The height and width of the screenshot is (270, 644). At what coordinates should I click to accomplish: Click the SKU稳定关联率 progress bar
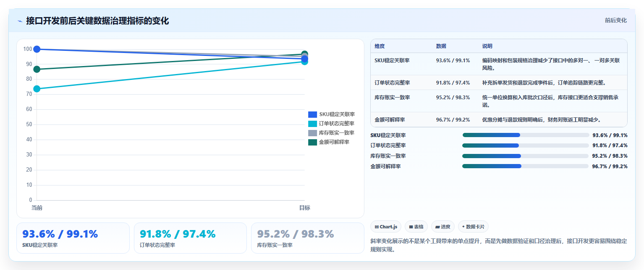point(526,135)
